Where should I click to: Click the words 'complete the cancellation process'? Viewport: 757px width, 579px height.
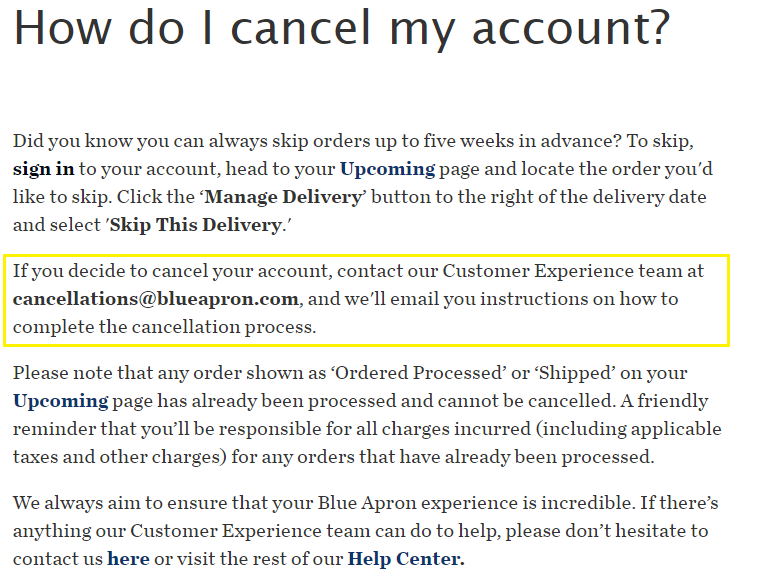click(x=164, y=326)
